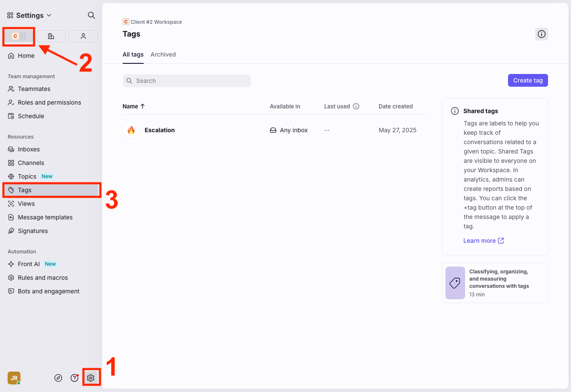Select the All tags tab
The height and width of the screenshot is (392, 571).
click(x=133, y=54)
